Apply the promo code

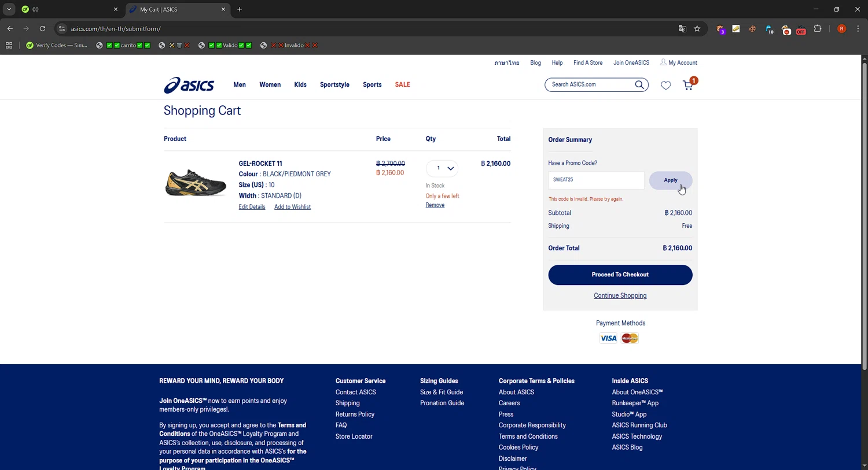point(671,180)
